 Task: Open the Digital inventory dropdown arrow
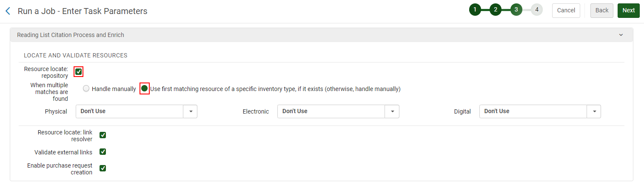pyautogui.click(x=594, y=111)
